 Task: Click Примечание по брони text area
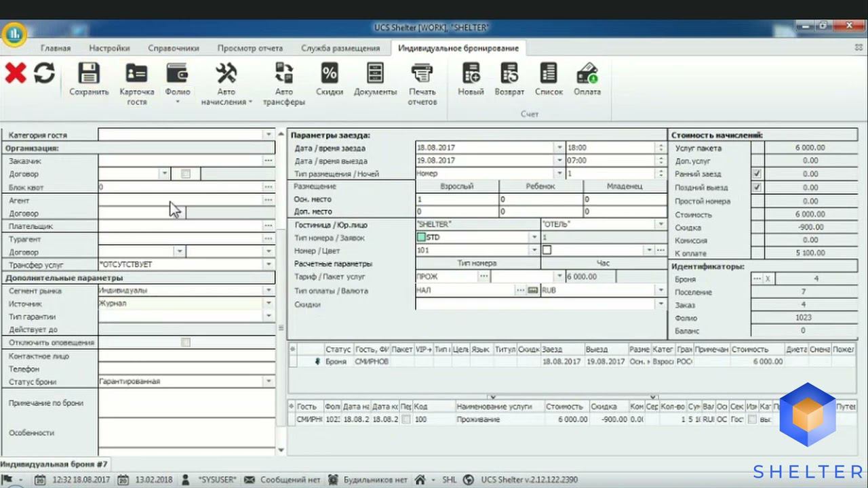pyautogui.click(x=186, y=403)
